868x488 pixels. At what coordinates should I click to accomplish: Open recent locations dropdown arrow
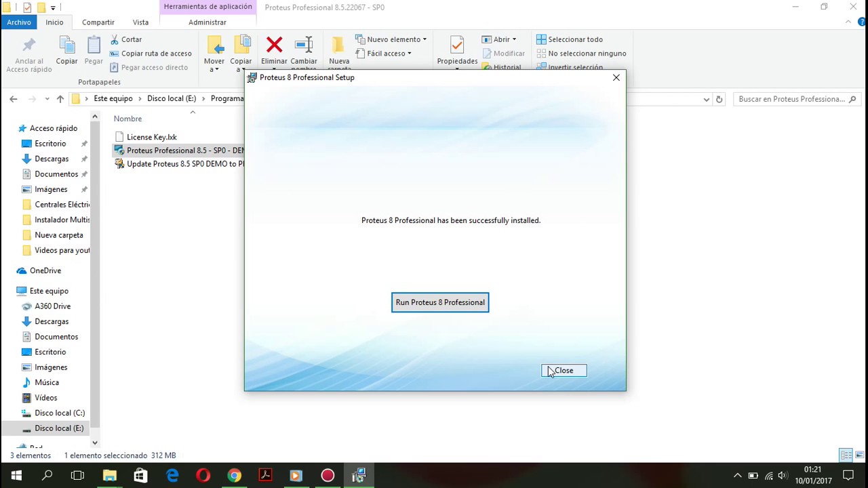47,99
